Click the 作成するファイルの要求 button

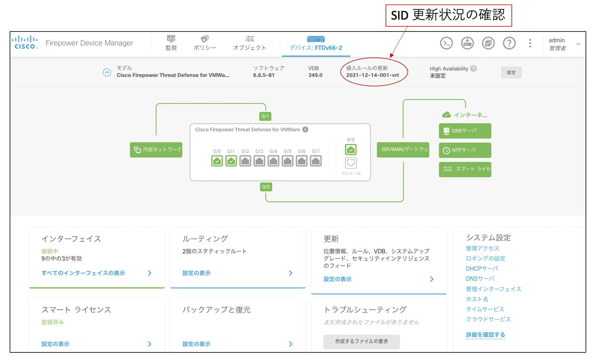click(x=361, y=342)
